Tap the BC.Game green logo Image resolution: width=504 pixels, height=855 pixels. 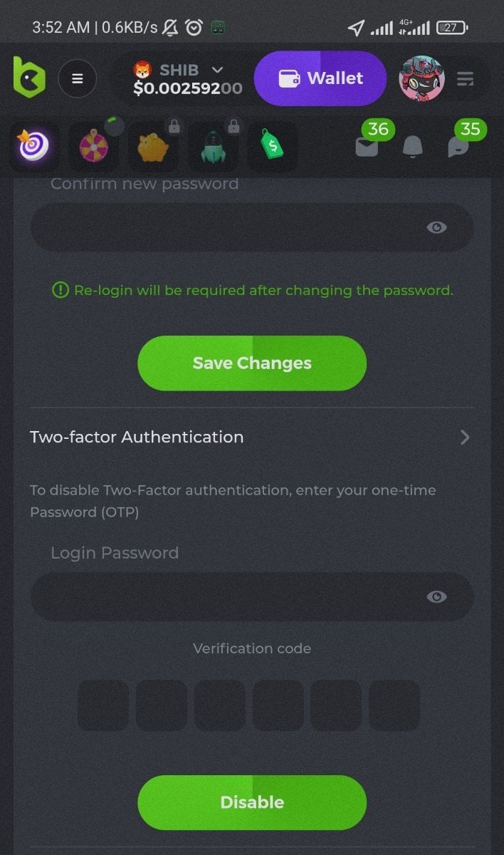pos(29,78)
